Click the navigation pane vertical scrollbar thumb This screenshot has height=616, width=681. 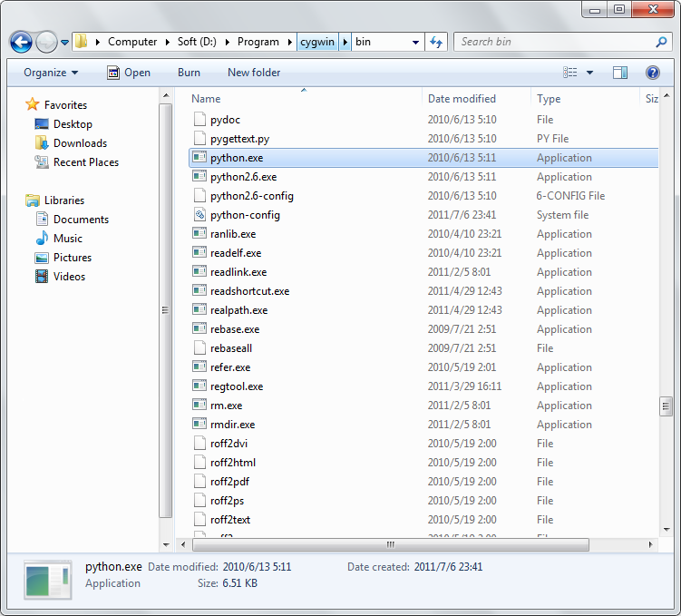point(165,310)
